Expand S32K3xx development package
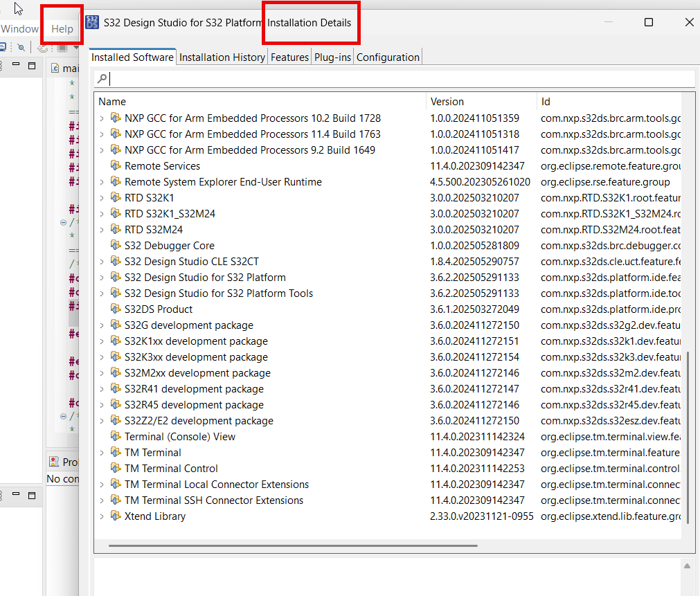This screenshot has height=596, width=700. (102, 357)
